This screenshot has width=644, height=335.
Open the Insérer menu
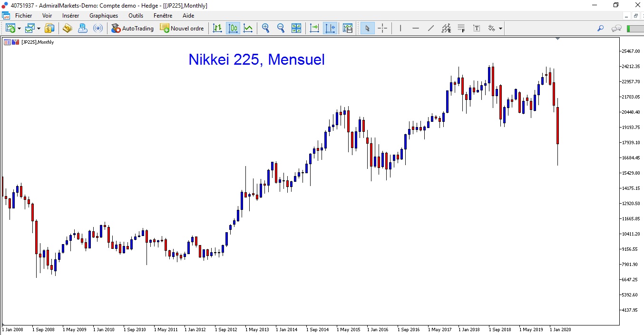point(70,16)
